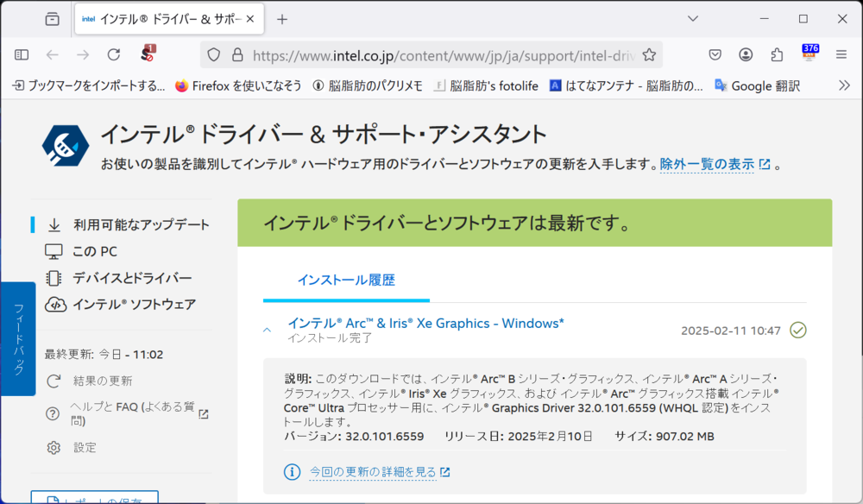Open 脳脂肪's fotolife bookmark
The width and height of the screenshot is (863, 504).
pyautogui.click(x=486, y=85)
